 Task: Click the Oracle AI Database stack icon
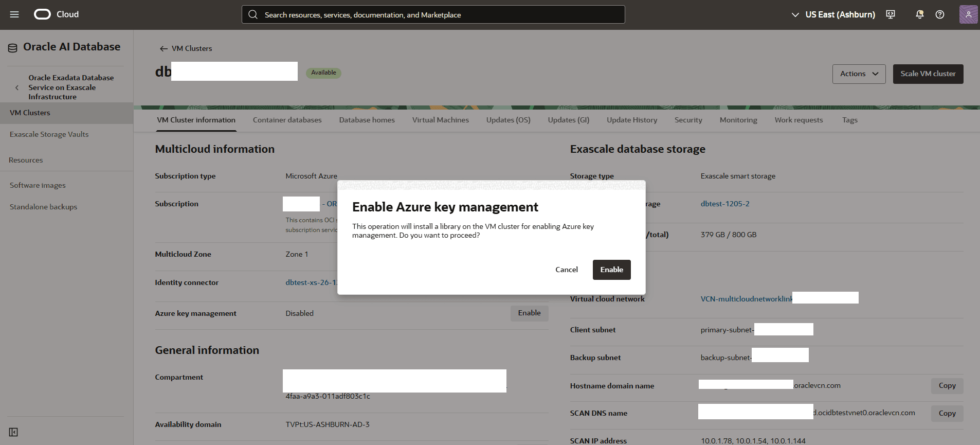12,48
